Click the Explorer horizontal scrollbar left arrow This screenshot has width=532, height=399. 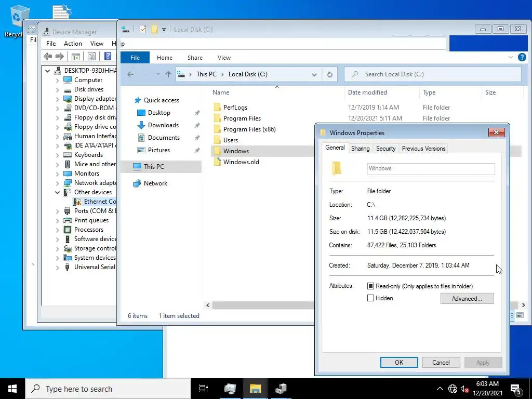pos(208,305)
